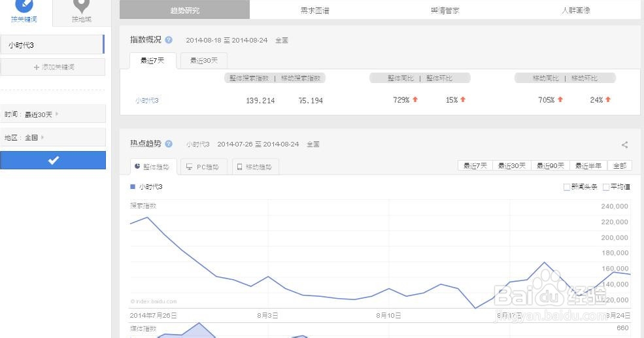Select the 最近7天 tab in 指数概况
644x338 pixels.
pos(153,60)
